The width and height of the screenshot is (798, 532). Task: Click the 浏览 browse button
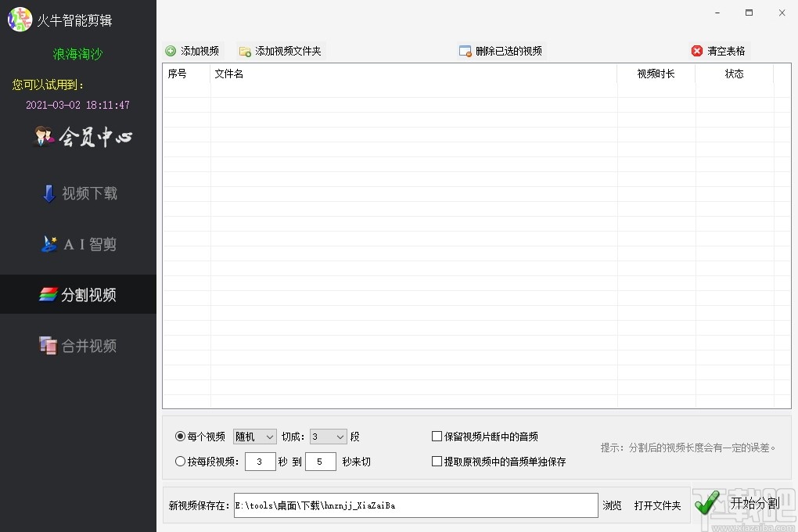[612, 505]
